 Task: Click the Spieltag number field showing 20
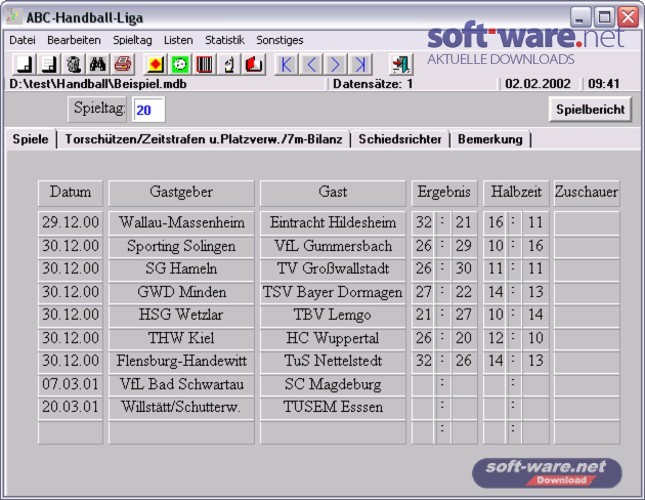[148, 110]
